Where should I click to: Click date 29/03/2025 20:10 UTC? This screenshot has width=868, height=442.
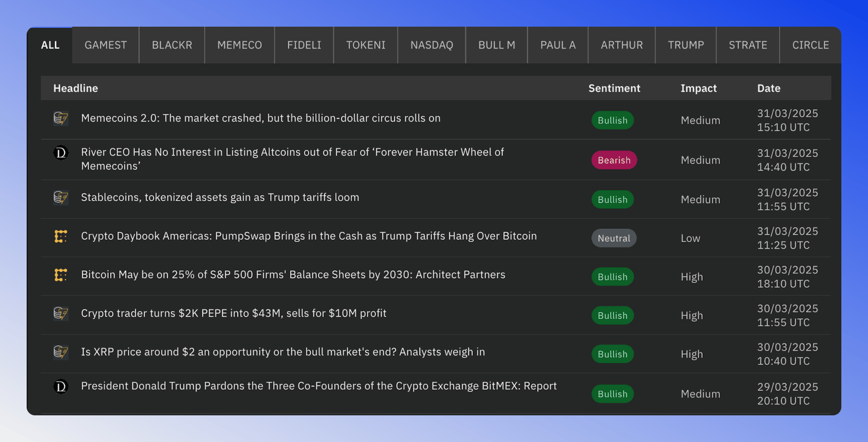click(787, 393)
